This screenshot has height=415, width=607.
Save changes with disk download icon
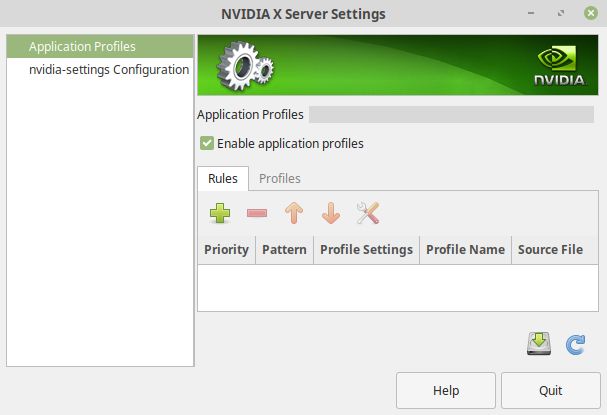click(539, 344)
